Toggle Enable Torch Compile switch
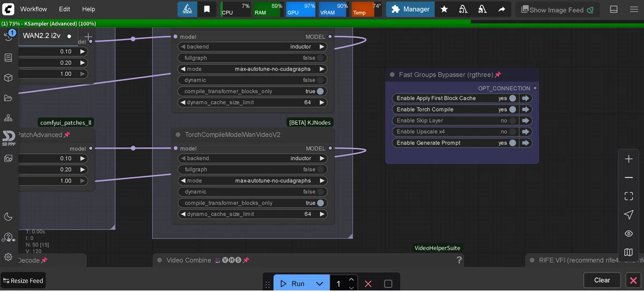This screenshot has height=292, width=644. pyautogui.click(x=513, y=109)
